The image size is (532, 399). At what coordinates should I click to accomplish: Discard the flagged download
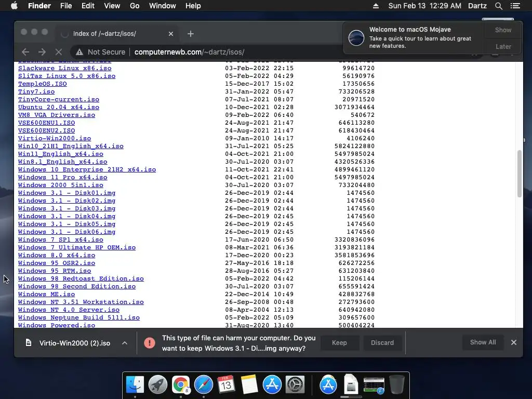coord(382,343)
